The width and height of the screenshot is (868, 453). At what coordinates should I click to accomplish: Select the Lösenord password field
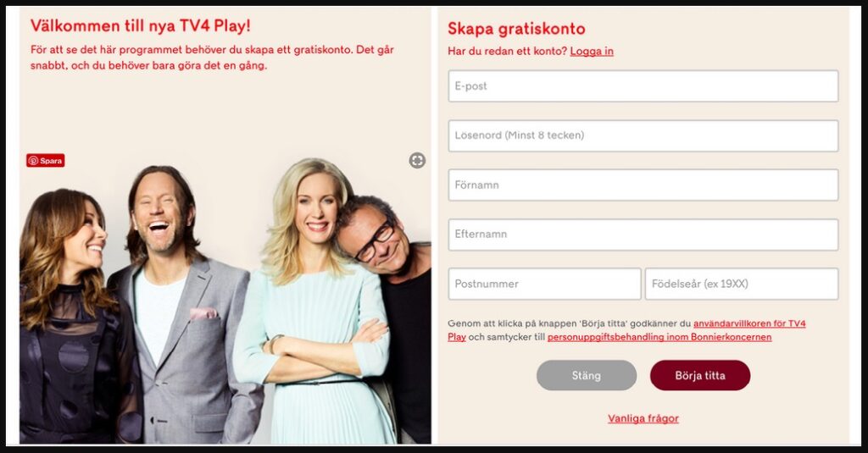(x=643, y=135)
